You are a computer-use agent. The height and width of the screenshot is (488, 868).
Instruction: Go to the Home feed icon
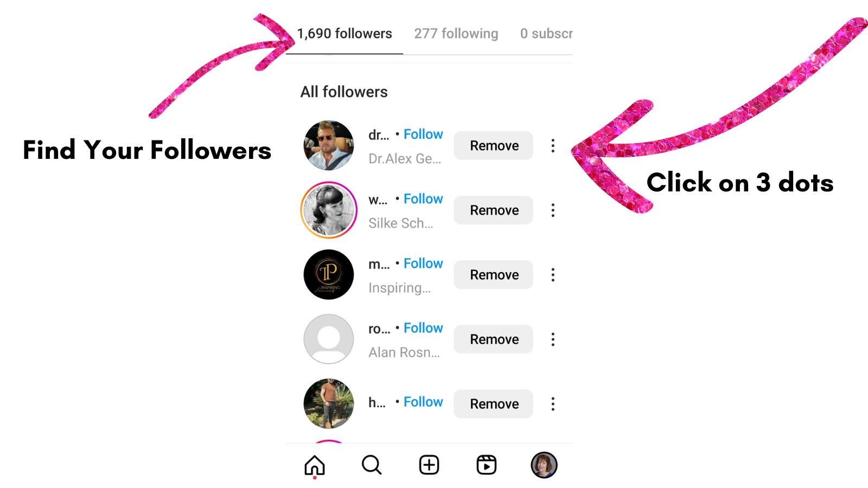click(315, 465)
